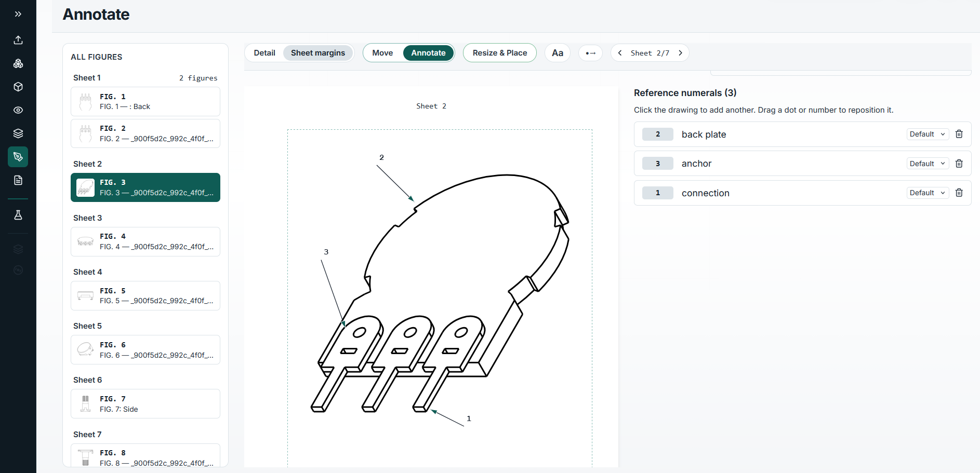Go to the next sheet with the right chevron

(680, 53)
